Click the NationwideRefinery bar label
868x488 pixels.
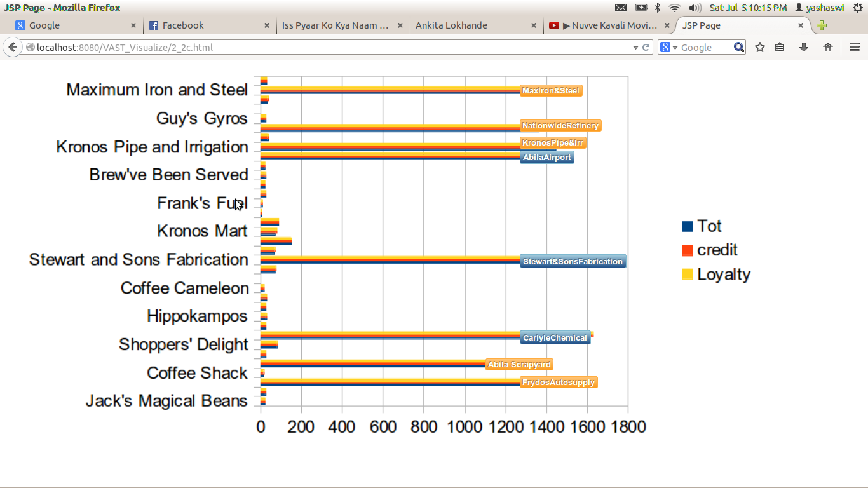560,126
